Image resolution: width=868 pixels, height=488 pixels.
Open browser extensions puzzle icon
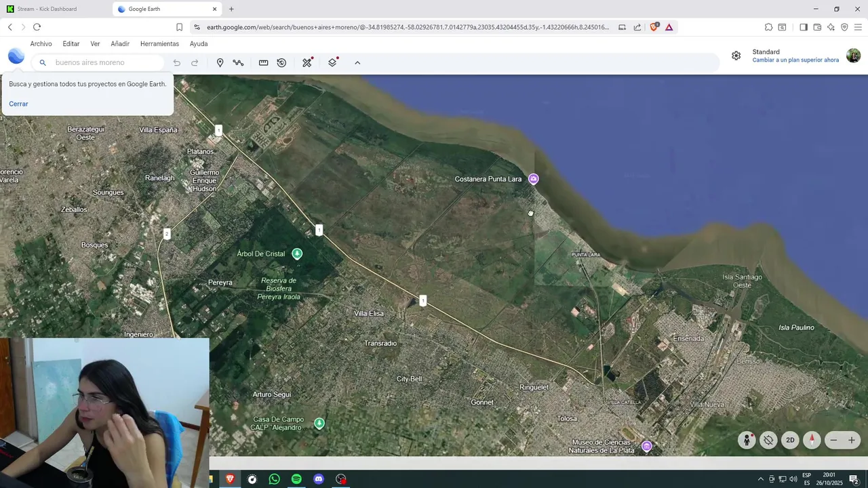768,27
